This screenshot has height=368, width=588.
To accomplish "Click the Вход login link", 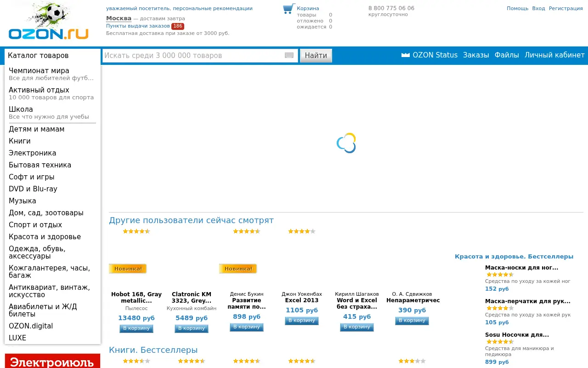I will (538, 9).
